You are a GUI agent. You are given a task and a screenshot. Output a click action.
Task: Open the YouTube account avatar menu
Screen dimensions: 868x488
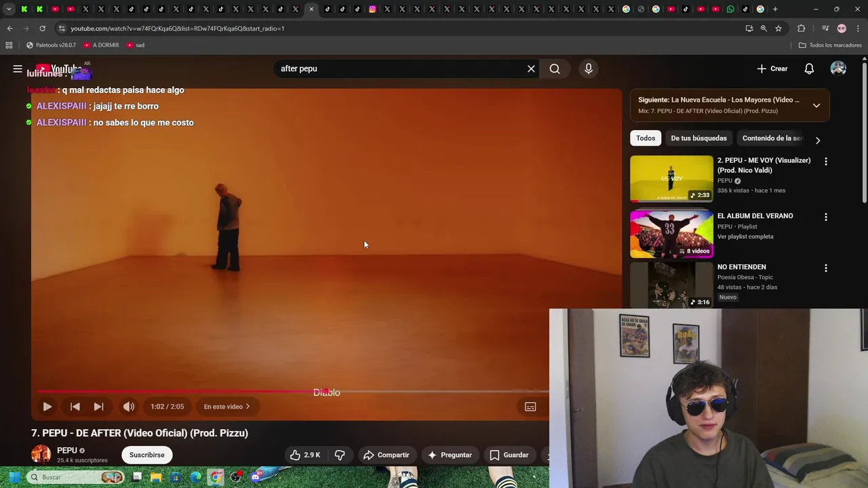pos(838,68)
